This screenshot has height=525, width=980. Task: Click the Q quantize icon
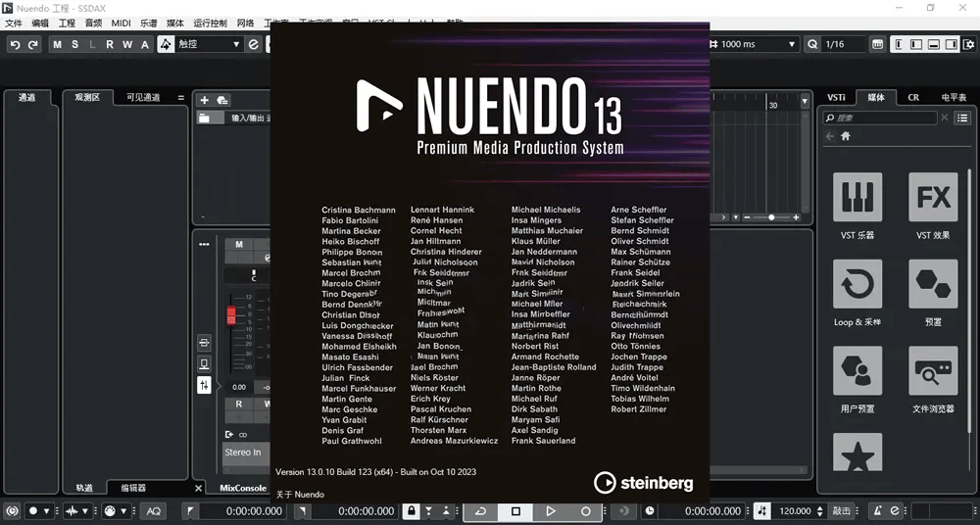click(812, 44)
